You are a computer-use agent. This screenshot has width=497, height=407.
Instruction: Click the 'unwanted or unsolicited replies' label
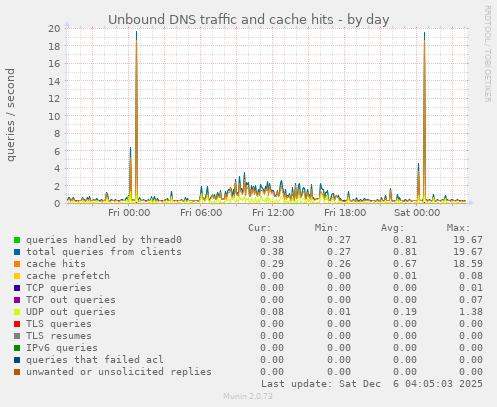click(x=119, y=372)
